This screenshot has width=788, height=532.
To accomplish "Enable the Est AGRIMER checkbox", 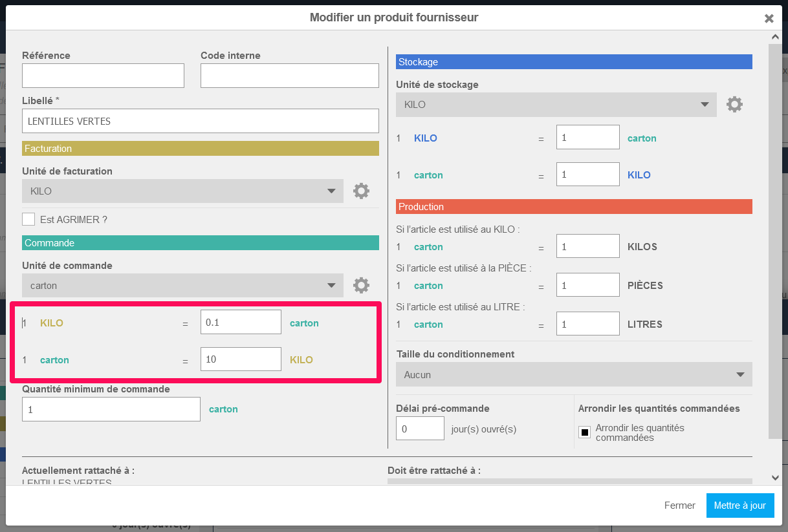I will [x=28, y=219].
